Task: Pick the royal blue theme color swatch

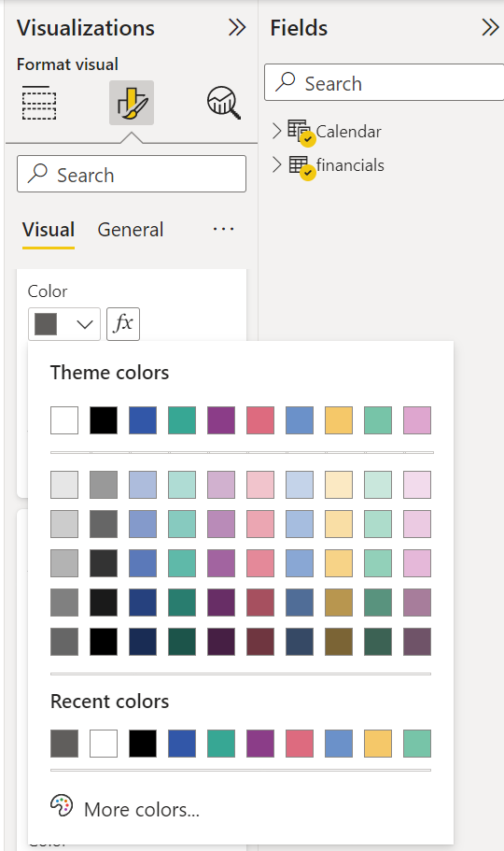Action: (143, 420)
